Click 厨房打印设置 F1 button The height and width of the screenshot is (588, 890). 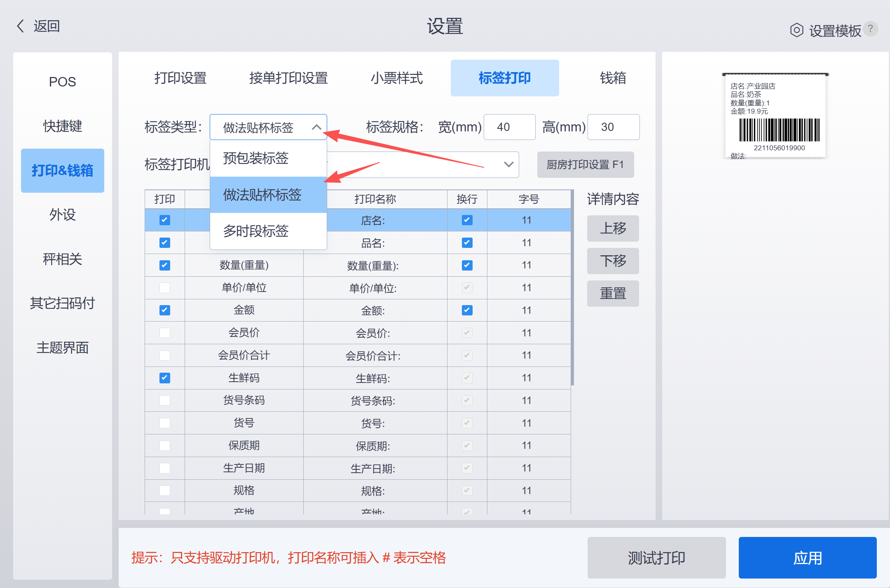585,165
